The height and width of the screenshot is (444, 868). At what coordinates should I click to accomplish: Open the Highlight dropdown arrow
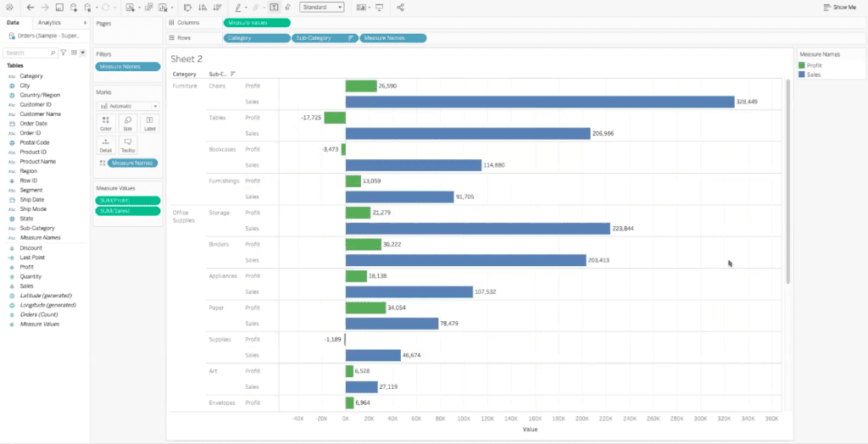point(246,8)
